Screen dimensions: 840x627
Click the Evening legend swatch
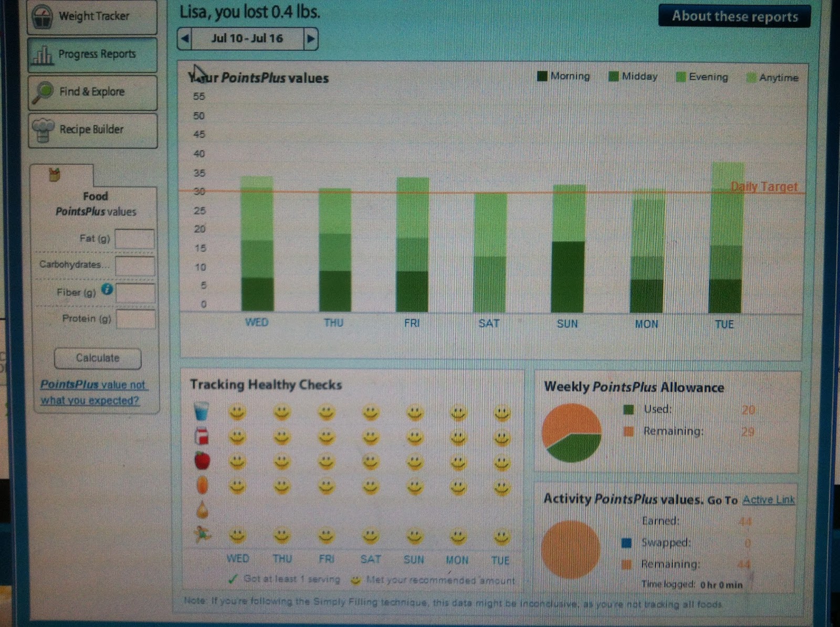(x=680, y=77)
